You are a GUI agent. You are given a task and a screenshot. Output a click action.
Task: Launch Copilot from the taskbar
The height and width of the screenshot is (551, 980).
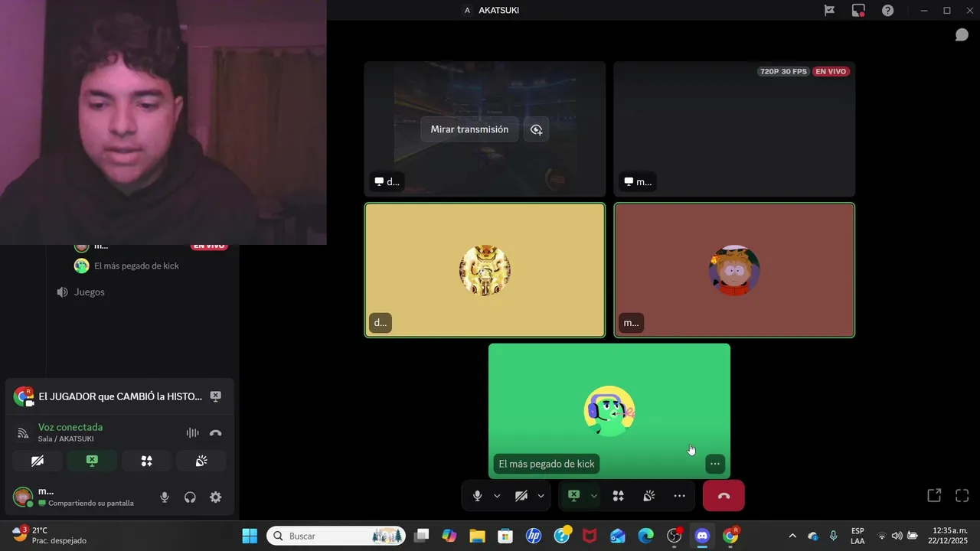click(x=449, y=536)
